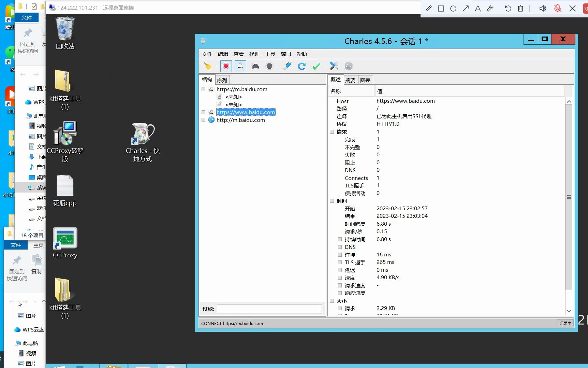588x368 pixels.
Task: Expand the http://m.baidu.com tree node
Action: pos(204,120)
